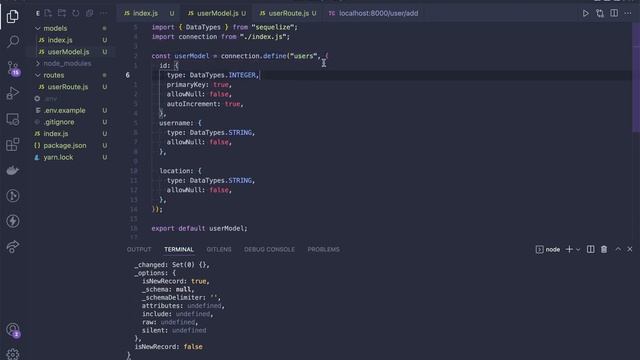Open the .gitignore file
This screenshot has height=360, width=640.
[x=59, y=122]
